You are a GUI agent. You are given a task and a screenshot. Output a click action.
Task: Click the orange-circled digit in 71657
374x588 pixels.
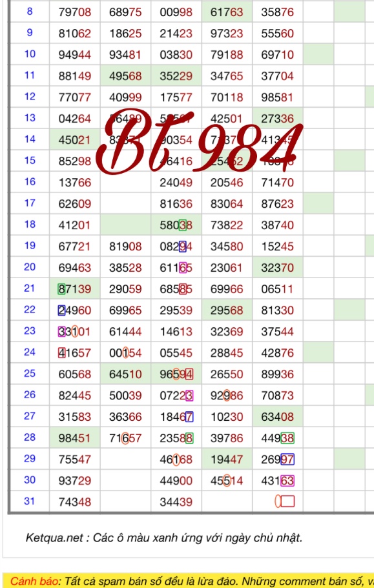pyautogui.click(x=125, y=438)
